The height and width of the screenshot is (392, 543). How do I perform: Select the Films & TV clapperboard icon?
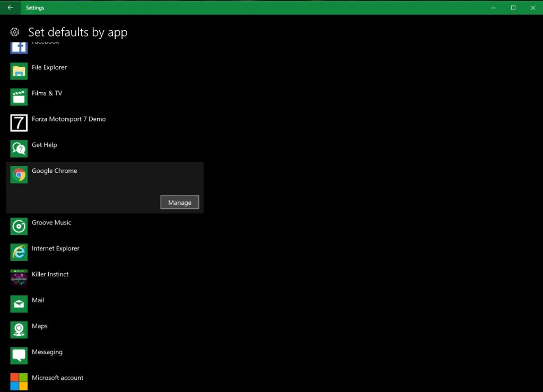click(19, 97)
